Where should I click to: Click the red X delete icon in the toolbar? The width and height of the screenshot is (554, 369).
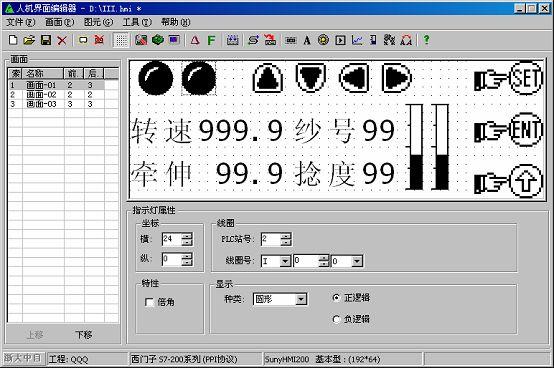(x=62, y=40)
